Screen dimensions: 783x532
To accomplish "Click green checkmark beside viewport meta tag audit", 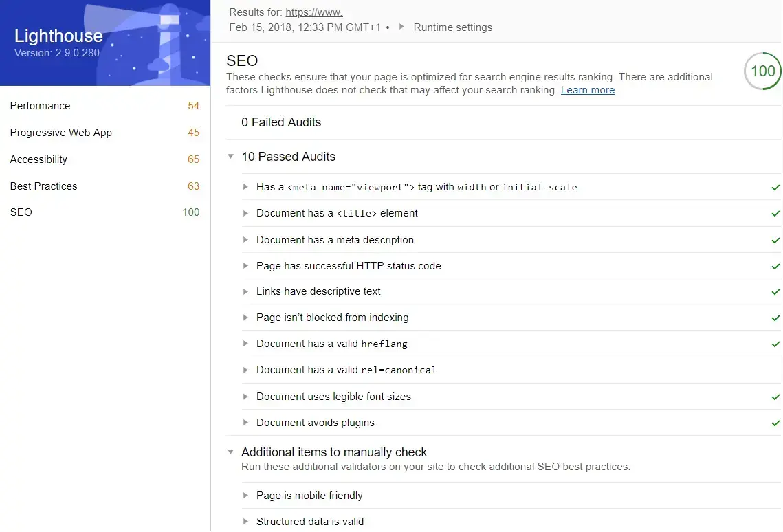I will (x=775, y=188).
